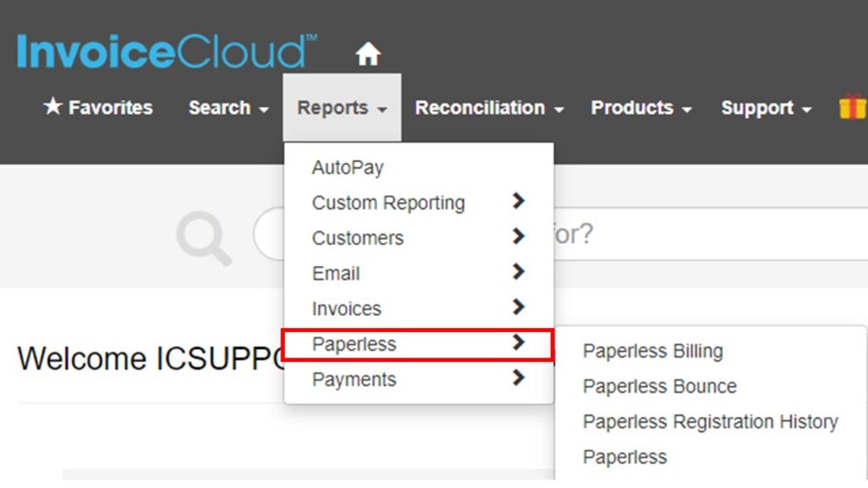The height and width of the screenshot is (488, 868).
Task: Open the Search dropdown menu
Action: click(229, 108)
